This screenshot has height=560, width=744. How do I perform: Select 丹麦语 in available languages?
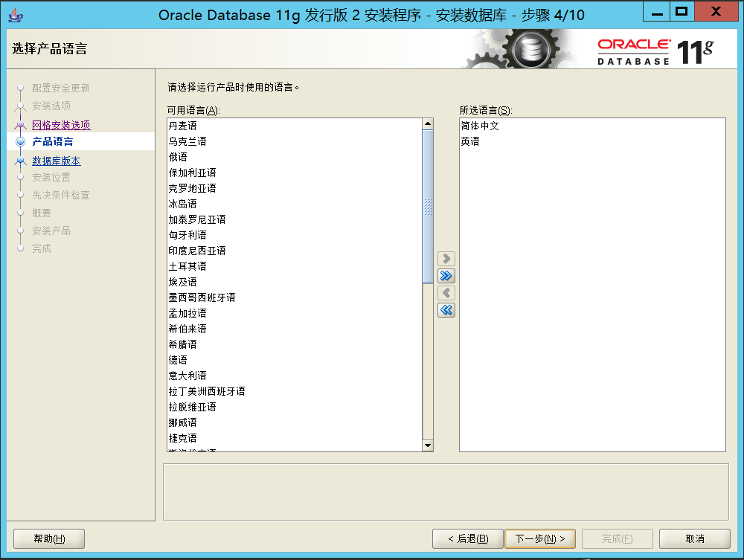coord(294,126)
